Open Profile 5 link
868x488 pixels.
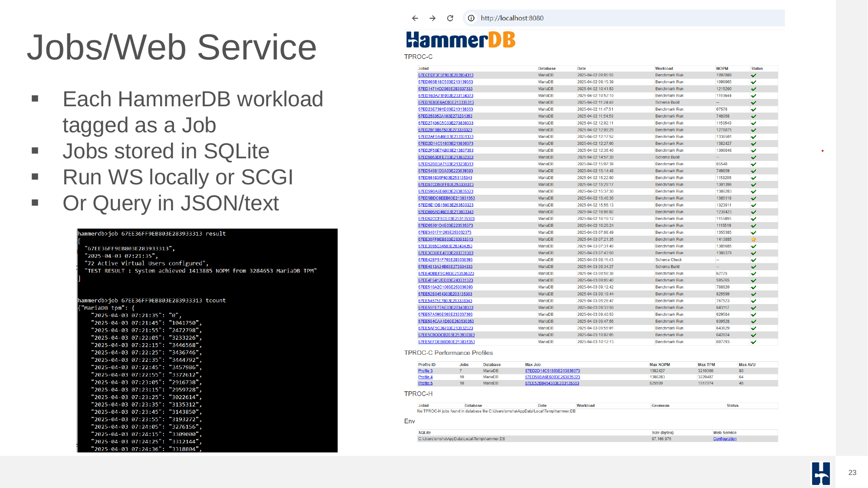[425, 383]
